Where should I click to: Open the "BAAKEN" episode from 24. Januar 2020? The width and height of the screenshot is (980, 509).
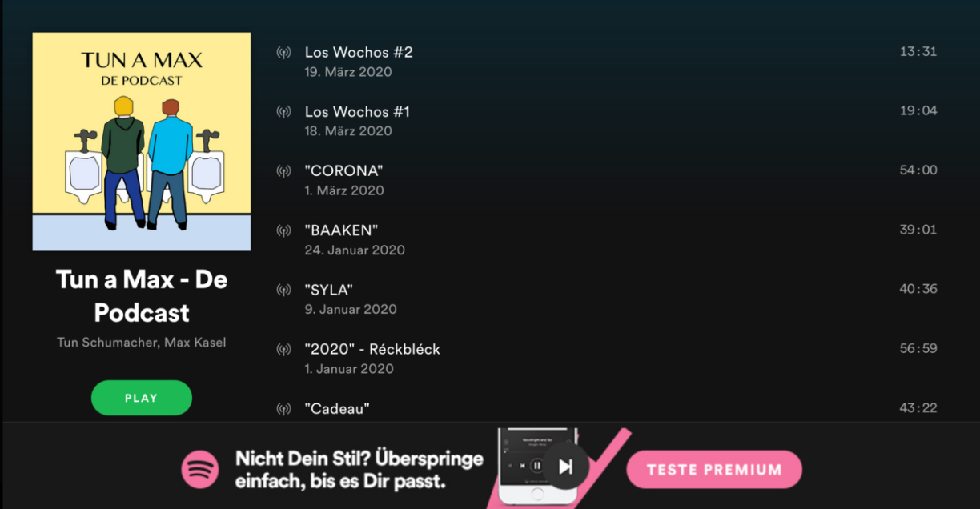(x=341, y=230)
